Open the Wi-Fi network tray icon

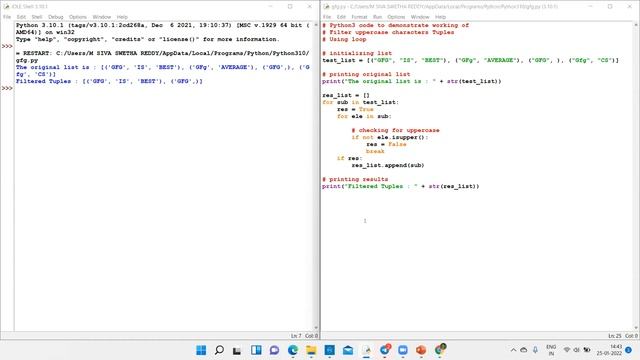coord(567,350)
